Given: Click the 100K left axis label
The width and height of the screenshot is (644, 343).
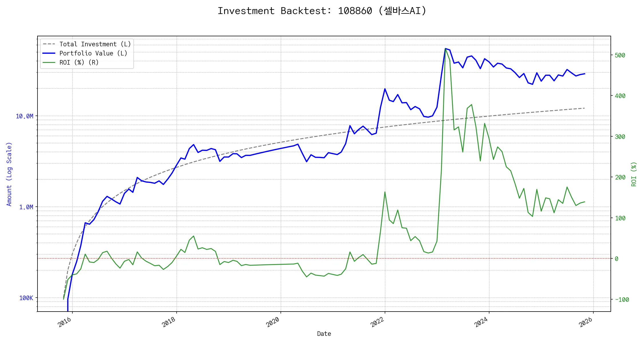Looking at the screenshot, I should click(26, 298).
